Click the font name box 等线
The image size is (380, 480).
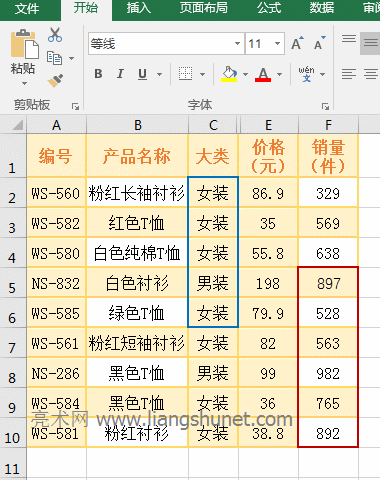(161, 43)
